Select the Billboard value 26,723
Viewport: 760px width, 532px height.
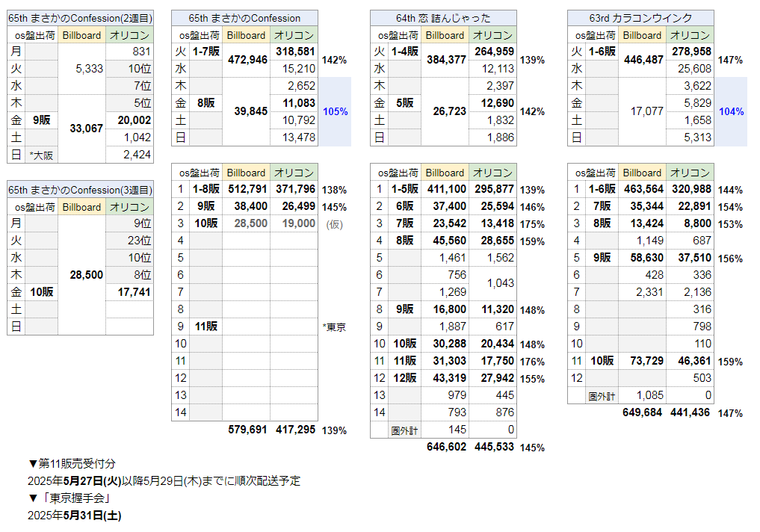click(449, 111)
